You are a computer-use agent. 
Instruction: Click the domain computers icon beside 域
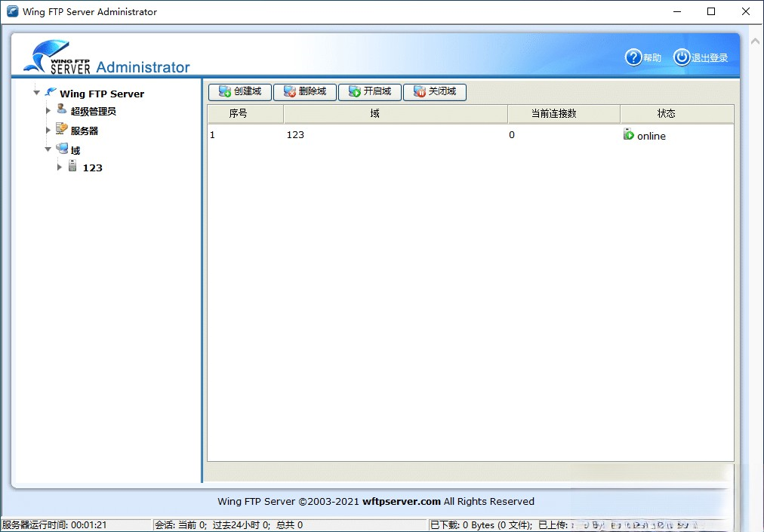[x=62, y=148]
